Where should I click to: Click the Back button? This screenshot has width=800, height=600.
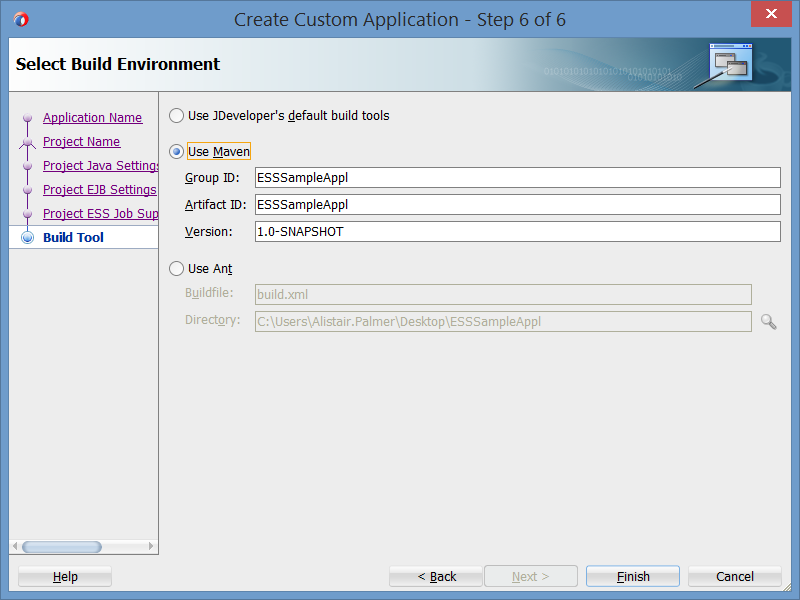click(x=436, y=577)
